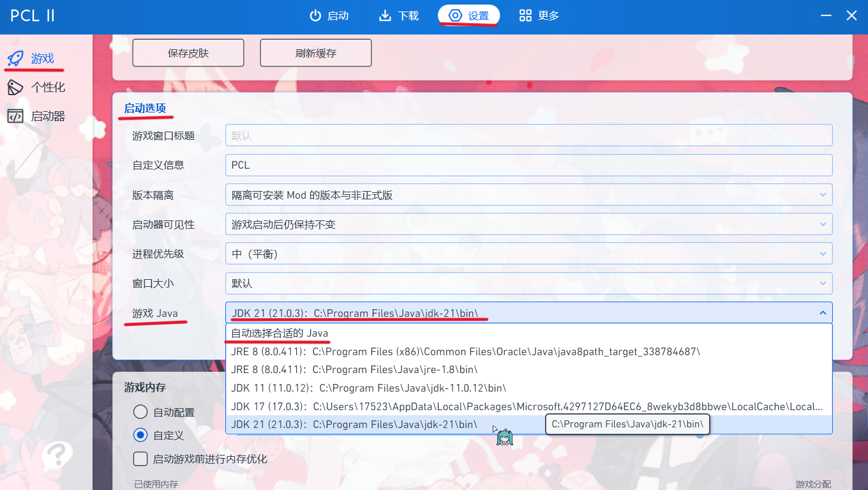
Task: Click the 游戏内存 section header
Action: pos(145,387)
